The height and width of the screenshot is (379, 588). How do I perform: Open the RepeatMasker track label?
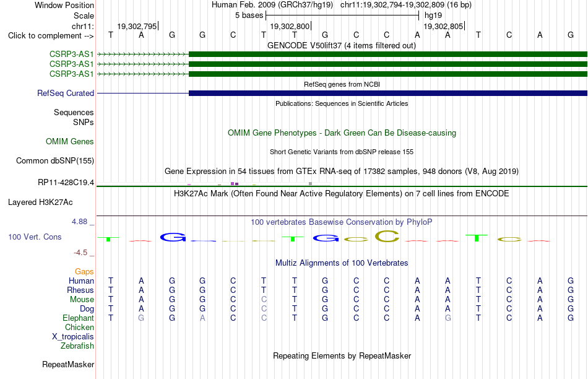pos(68,364)
